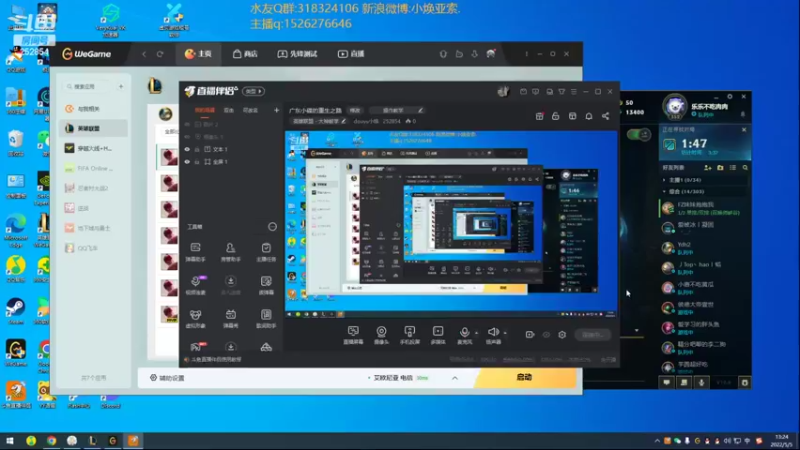Click taskbar clock showing 13:24

[781, 441]
